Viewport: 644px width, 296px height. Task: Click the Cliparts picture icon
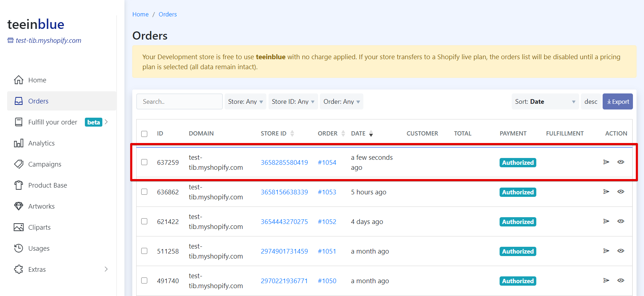click(19, 227)
